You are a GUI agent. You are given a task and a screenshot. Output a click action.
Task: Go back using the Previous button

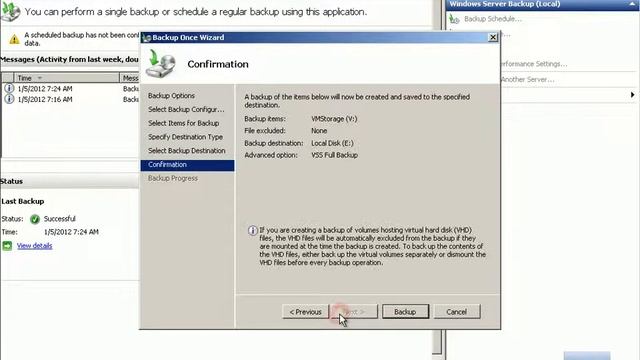click(305, 312)
